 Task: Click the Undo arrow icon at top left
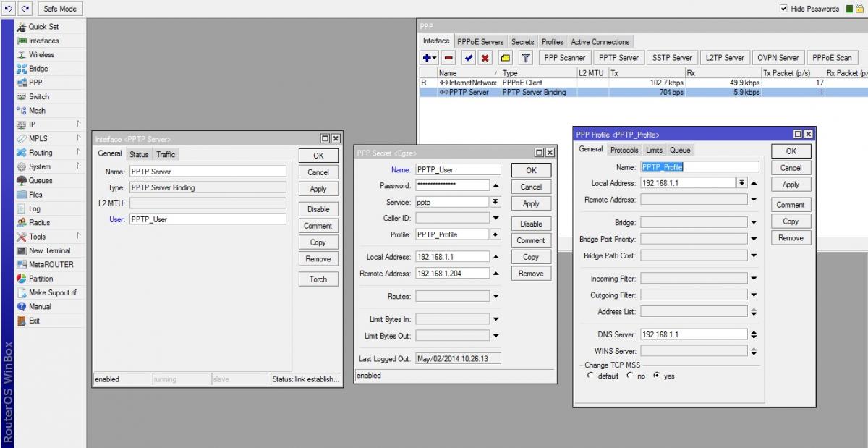click(9, 9)
